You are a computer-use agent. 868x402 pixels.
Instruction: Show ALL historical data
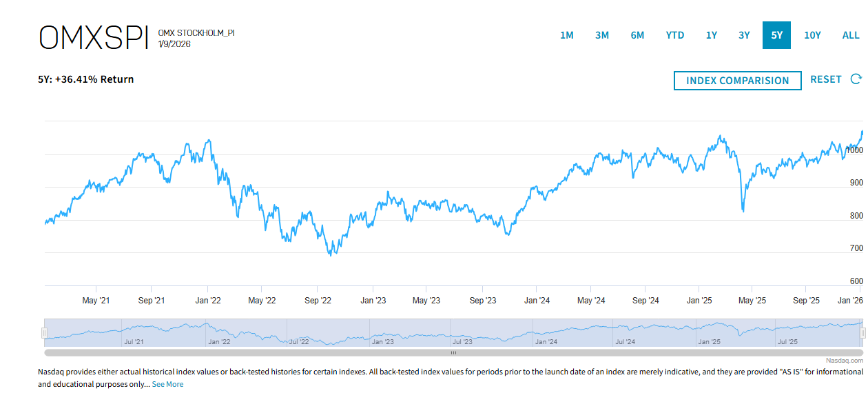tap(851, 35)
